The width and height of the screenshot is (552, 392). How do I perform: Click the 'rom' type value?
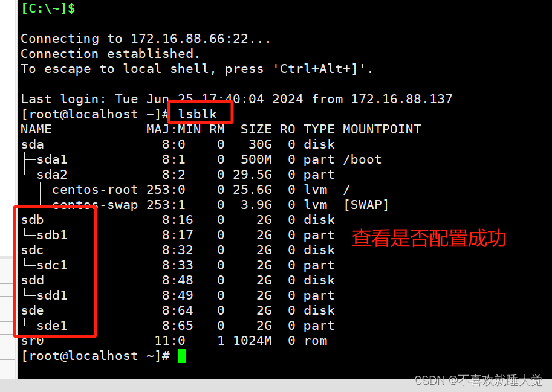pyautogui.click(x=316, y=341)
